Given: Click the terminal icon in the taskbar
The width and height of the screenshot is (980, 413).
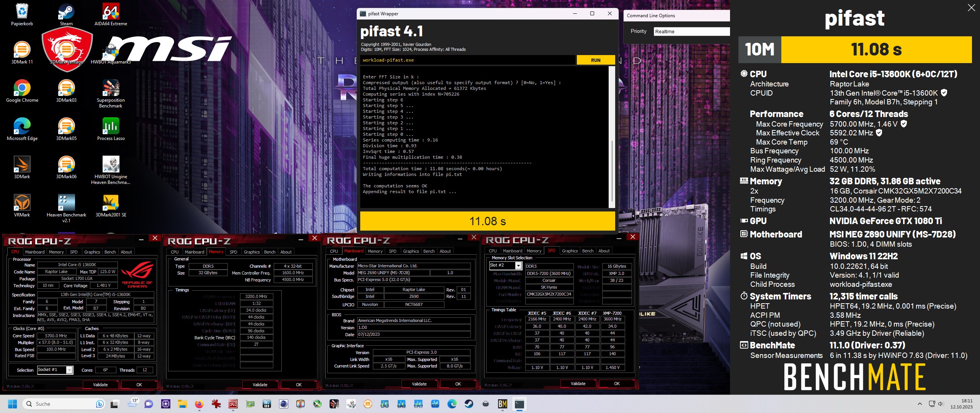Looking at the screenshot, I should pyautogui.click(x=519, y=404).
